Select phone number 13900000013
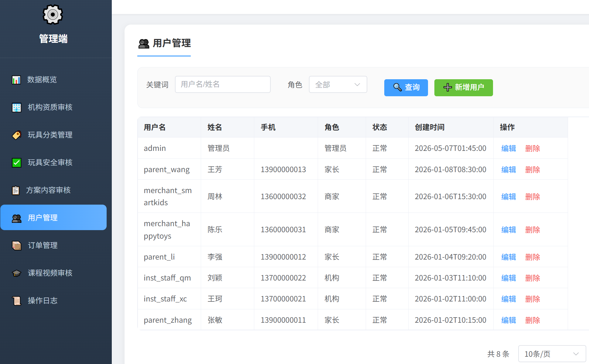 tap(283, 169)
